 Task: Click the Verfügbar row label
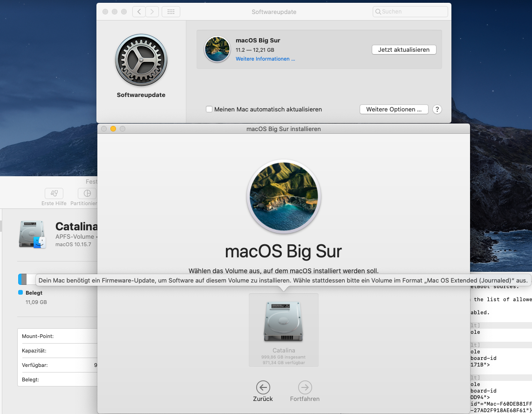click(x=34, y=365)
